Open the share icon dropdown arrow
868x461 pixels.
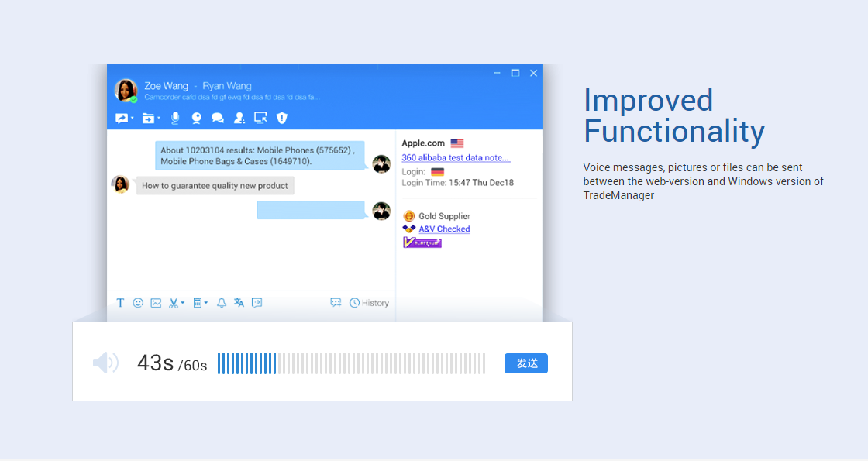(133, 118)
